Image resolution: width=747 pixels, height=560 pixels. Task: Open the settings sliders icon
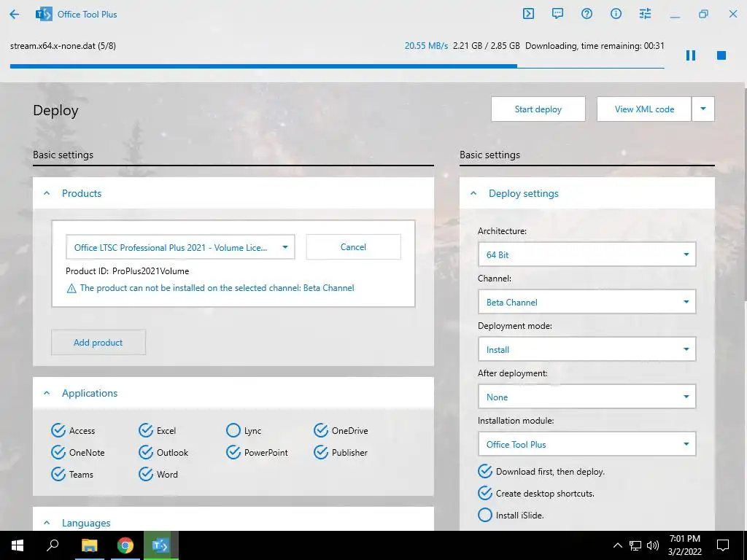coord(645,14)
